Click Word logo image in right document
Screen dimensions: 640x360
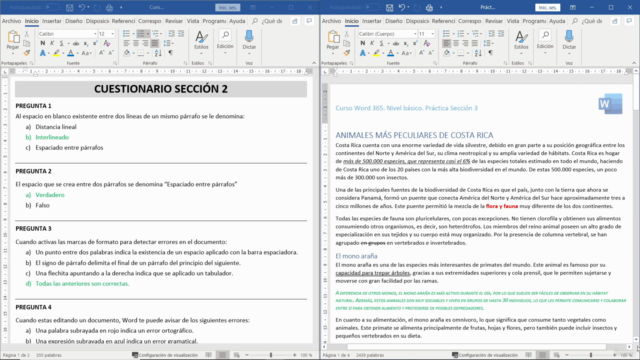click(x=611, y=104)
